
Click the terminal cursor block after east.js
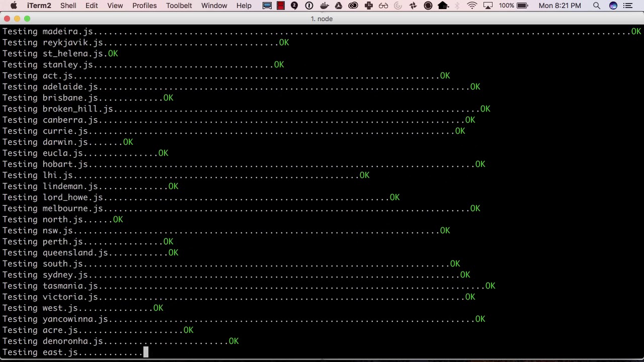[x=146, y=352]
